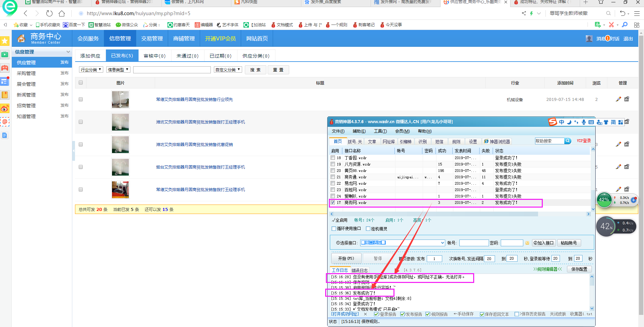Enable the 循环使用接口 checkbox
Viewport: 644px width, 327px height.
coord(334,228)
